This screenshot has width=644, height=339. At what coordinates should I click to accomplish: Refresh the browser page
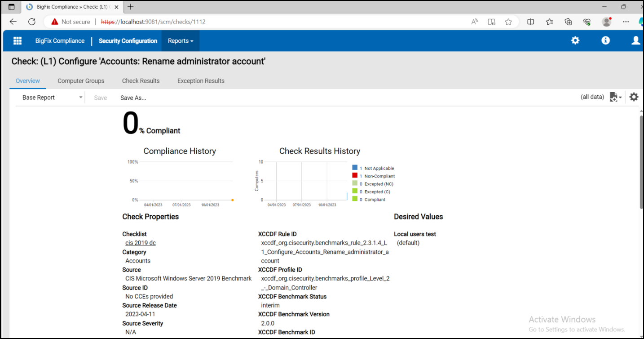pyautogui.click(x=31, y=22)
